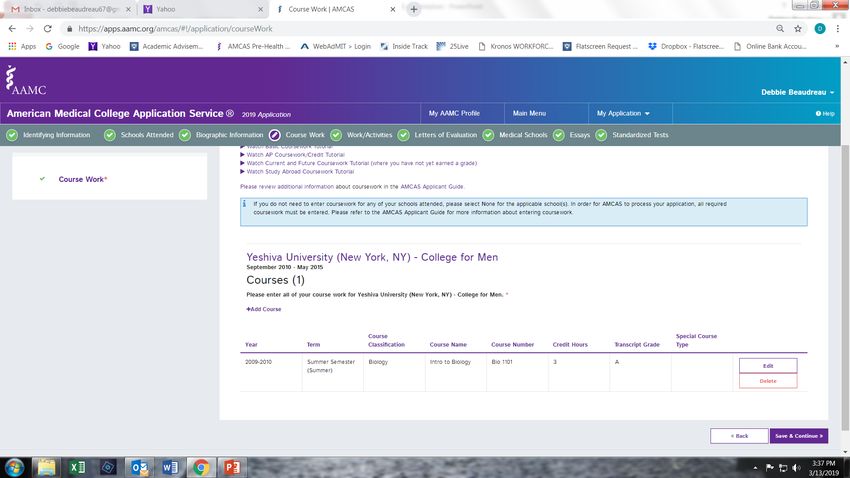
Task: Open Chrome profile avatar
Action: coord(820,29)
